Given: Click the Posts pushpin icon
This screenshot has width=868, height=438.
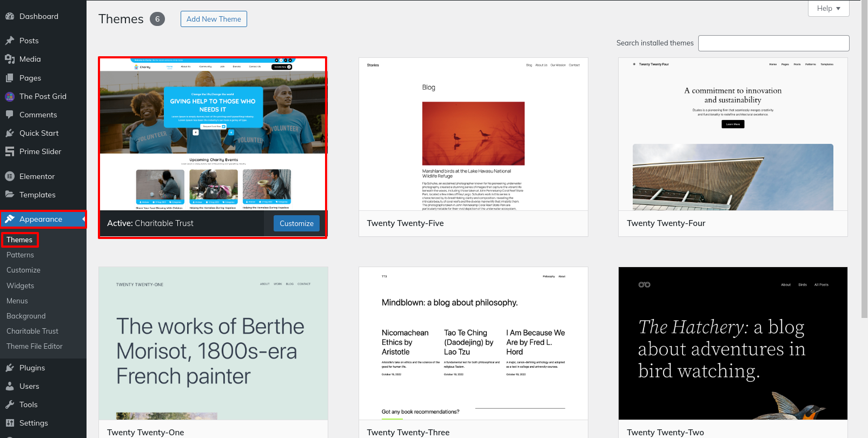Looking at the screenshot, I should pos(10,41).
